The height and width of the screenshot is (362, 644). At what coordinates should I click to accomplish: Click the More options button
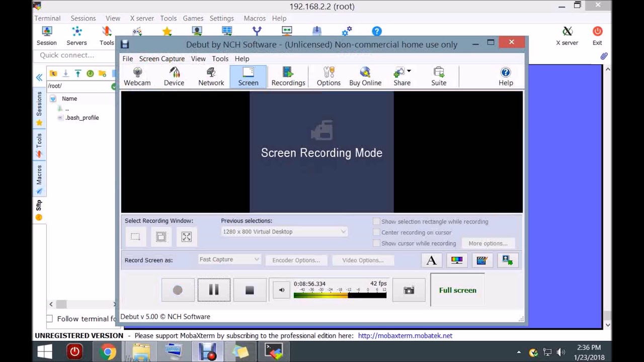point(488,243)
